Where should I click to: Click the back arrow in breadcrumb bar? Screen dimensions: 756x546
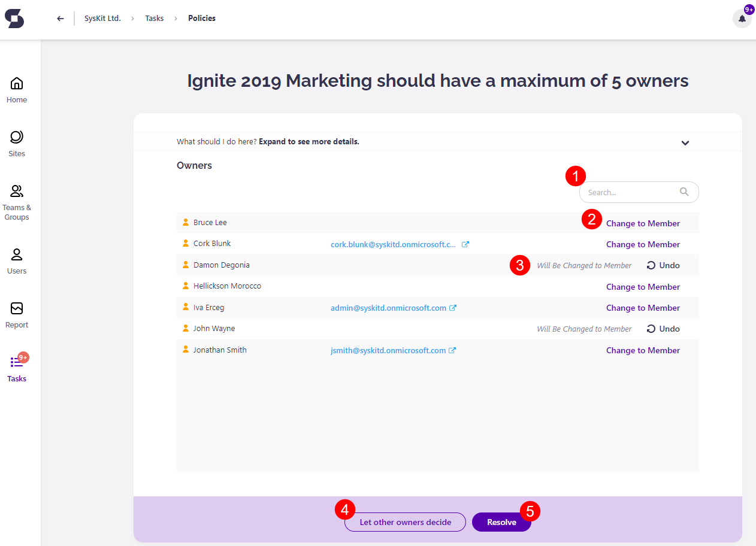(x=60, y=19)
